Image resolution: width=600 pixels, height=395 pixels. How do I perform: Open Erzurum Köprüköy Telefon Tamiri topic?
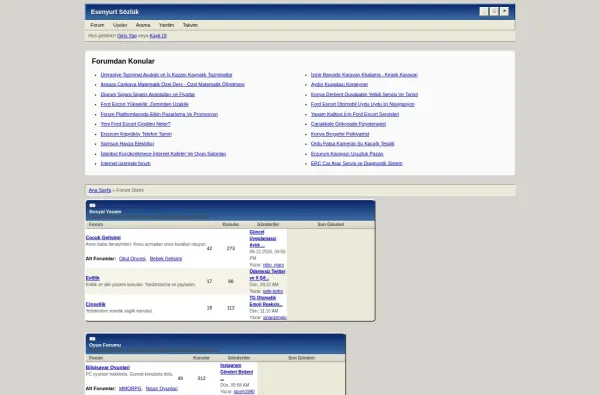coord(136,134)
